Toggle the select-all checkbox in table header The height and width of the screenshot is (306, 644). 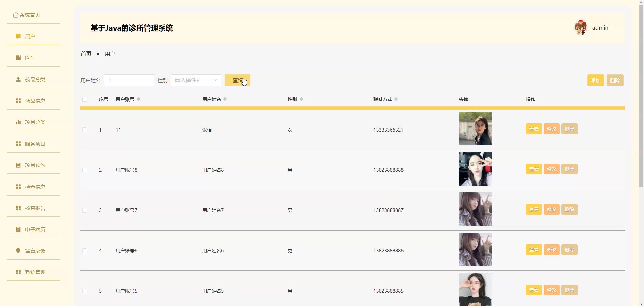pos(85,99)
